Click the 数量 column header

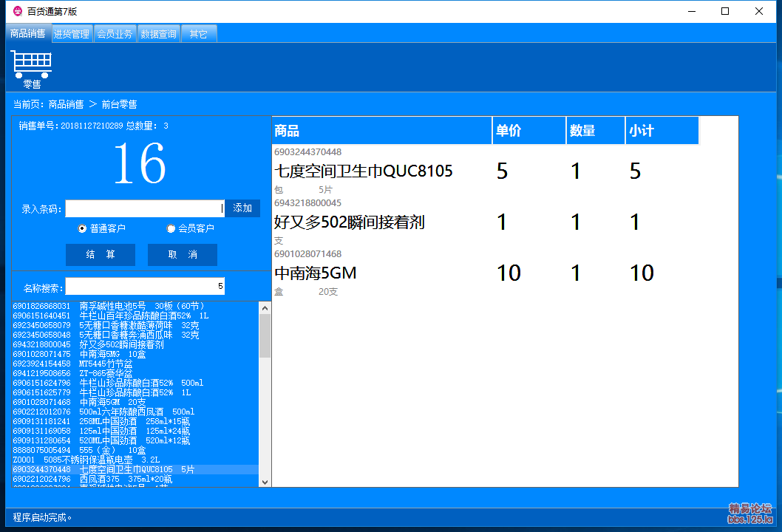(x=596, y=131)
